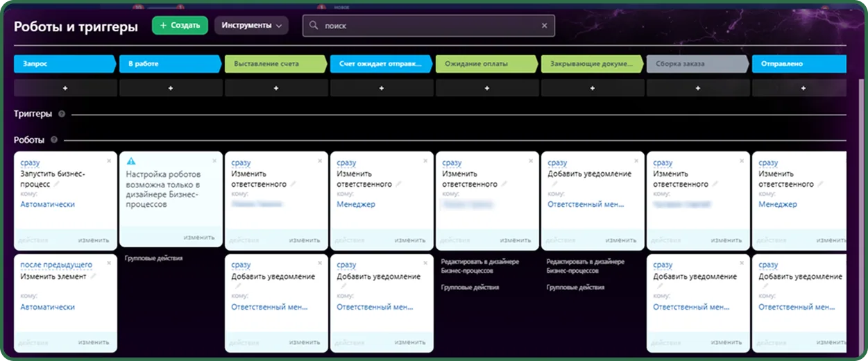Viewport: 868px width, 361px height.
Task: Click изменить on Запустить бизнес-процесс card
Action: click(94, 240)
